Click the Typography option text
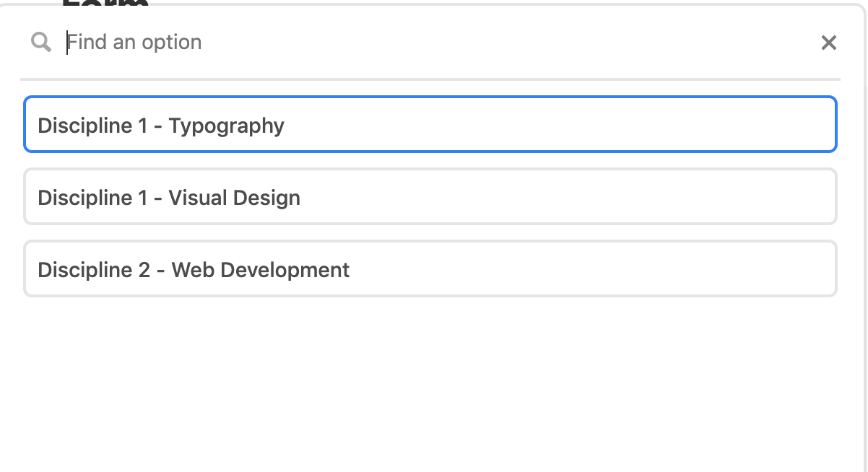 tap(227, 126)
